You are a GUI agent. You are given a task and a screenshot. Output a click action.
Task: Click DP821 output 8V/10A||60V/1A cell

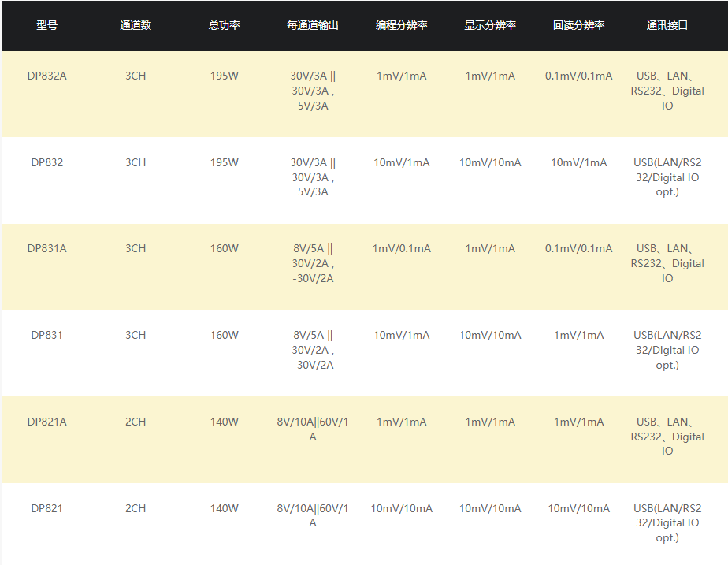click(x=313, y=515)
